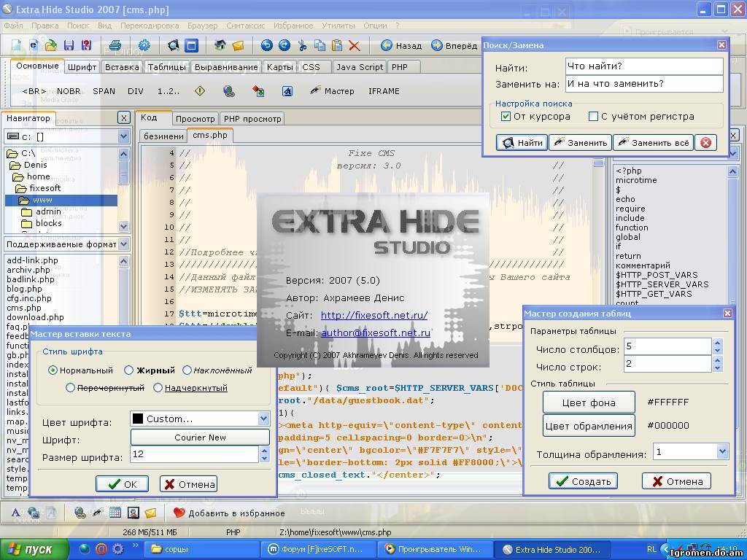Open the безимени document tab
Viewport: 747px width, 560px height.
tap(163, 136)
